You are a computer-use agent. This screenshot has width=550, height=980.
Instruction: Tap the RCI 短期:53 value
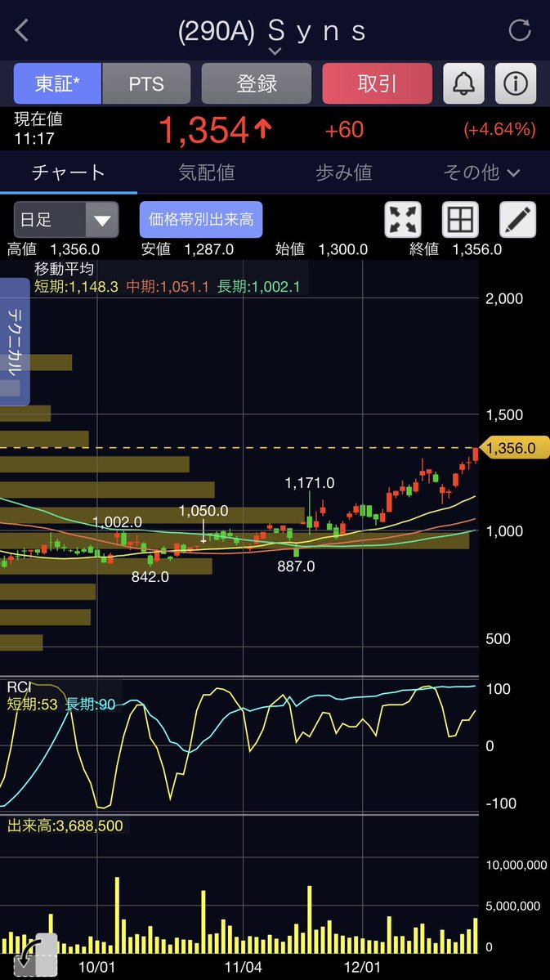tap(32, 705)
